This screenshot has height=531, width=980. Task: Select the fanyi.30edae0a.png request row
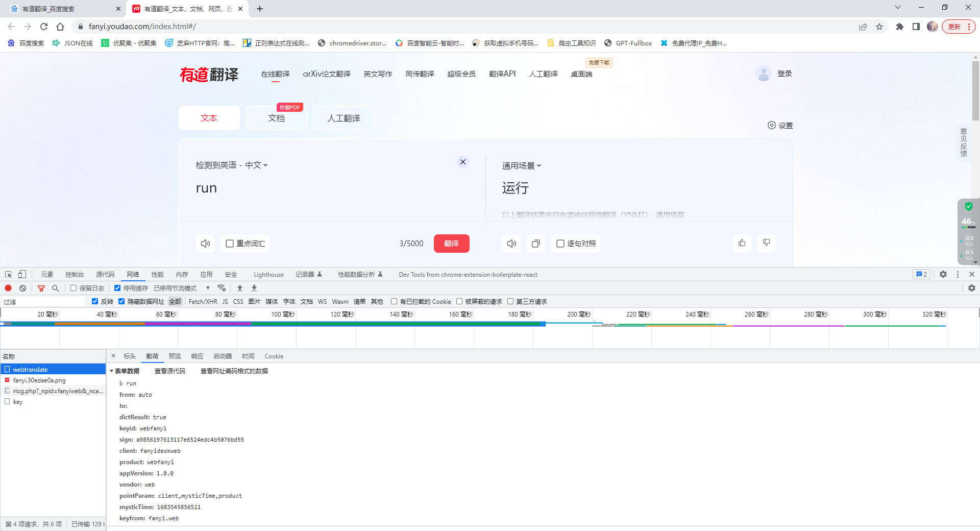pyautogui.click(x=53, y=380)
